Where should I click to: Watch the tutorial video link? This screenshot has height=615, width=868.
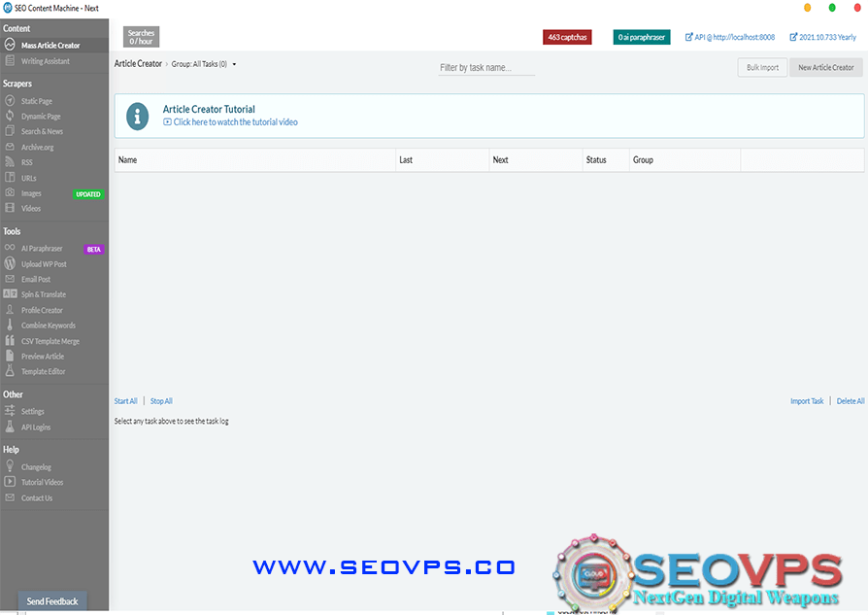tap(230, 121)
